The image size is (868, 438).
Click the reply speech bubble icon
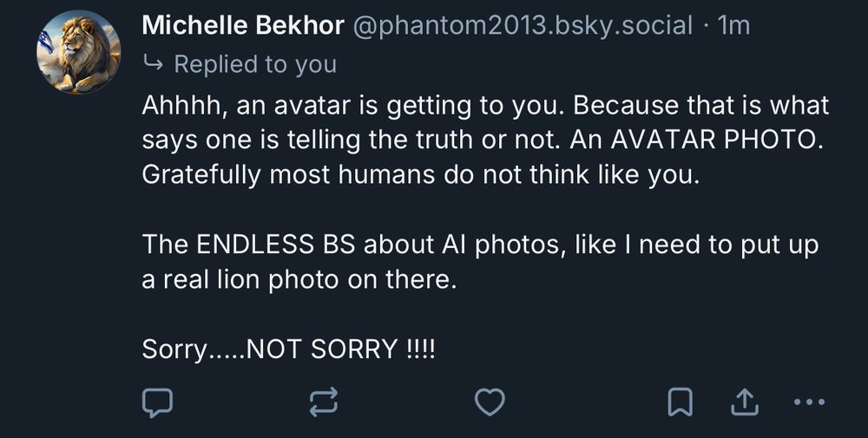click(157, 401)
